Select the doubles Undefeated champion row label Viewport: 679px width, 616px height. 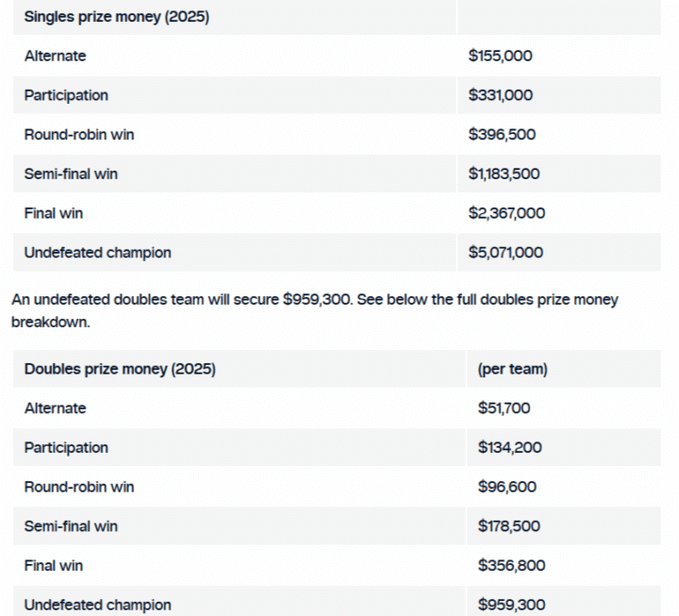[x=98, y=605]
